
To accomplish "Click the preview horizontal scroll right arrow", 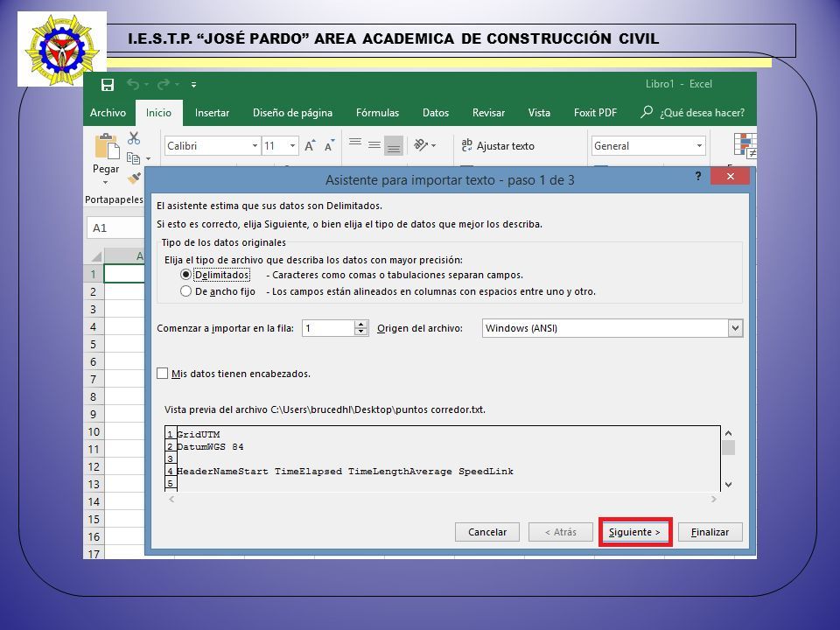I will 714,499.
